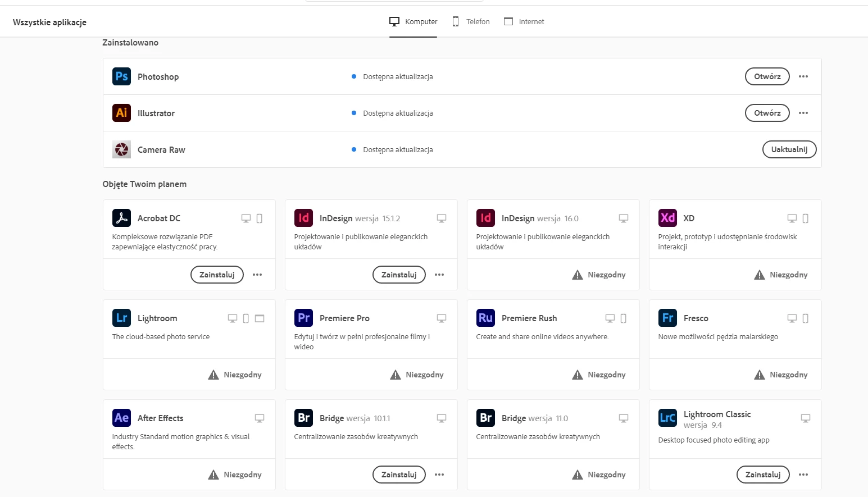Click the After Effects icon
Screen dimensions: 868x497
click(x=121, y=418)
